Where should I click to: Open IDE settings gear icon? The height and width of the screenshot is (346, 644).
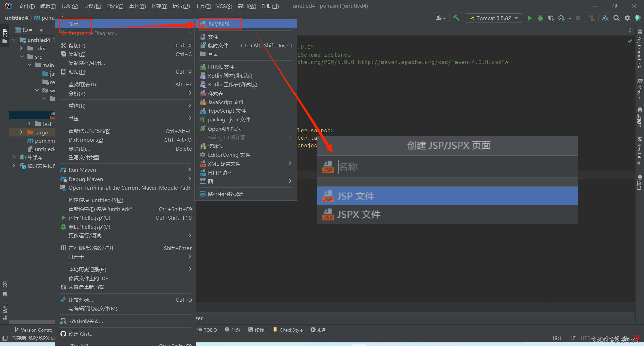(627, 18)
